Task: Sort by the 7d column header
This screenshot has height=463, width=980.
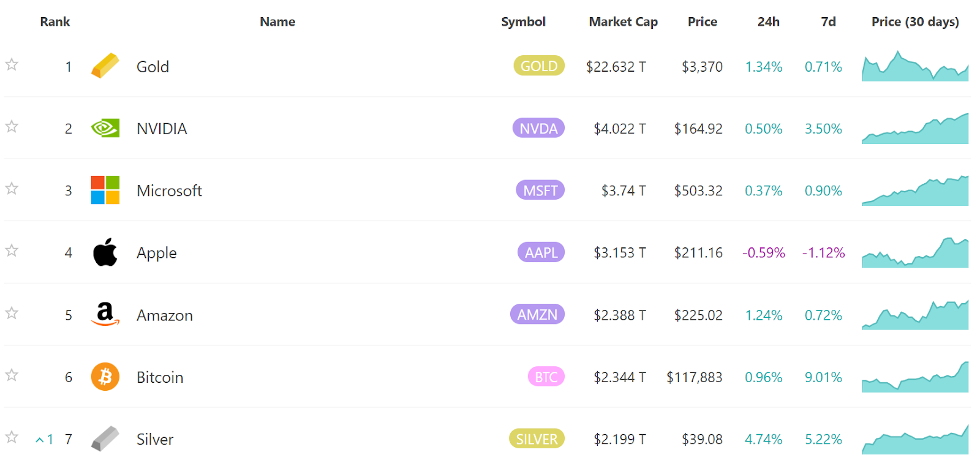Action: click(828, 21)
